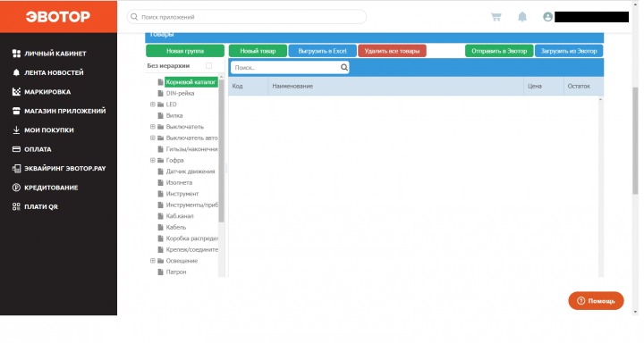Click the category tree scrollbar

[222, 150]
